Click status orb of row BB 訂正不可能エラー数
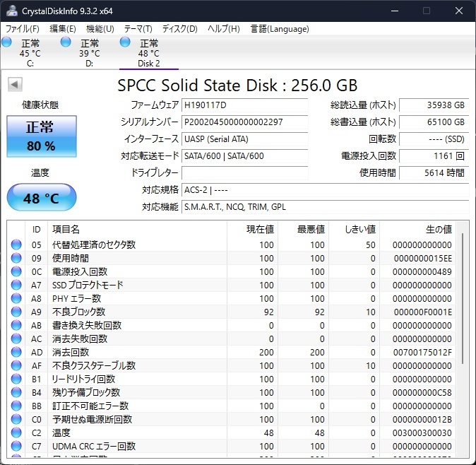 (16, 406)
